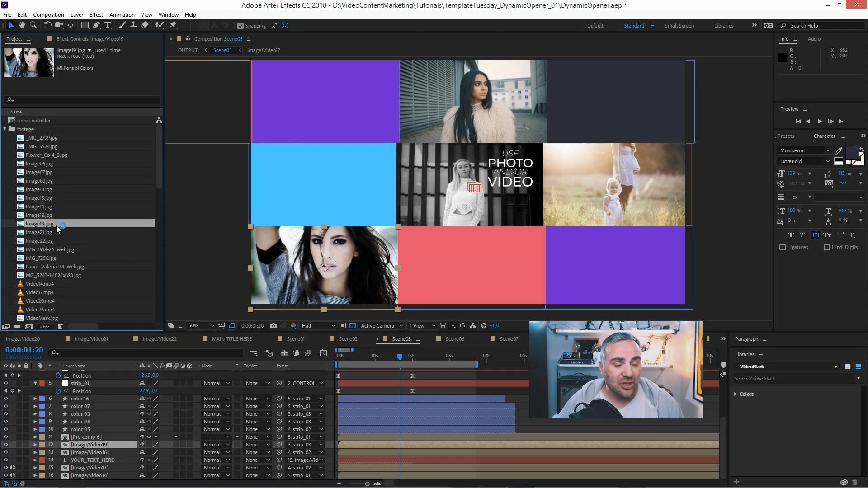Switch to the Default workspace

coord(595,26)
